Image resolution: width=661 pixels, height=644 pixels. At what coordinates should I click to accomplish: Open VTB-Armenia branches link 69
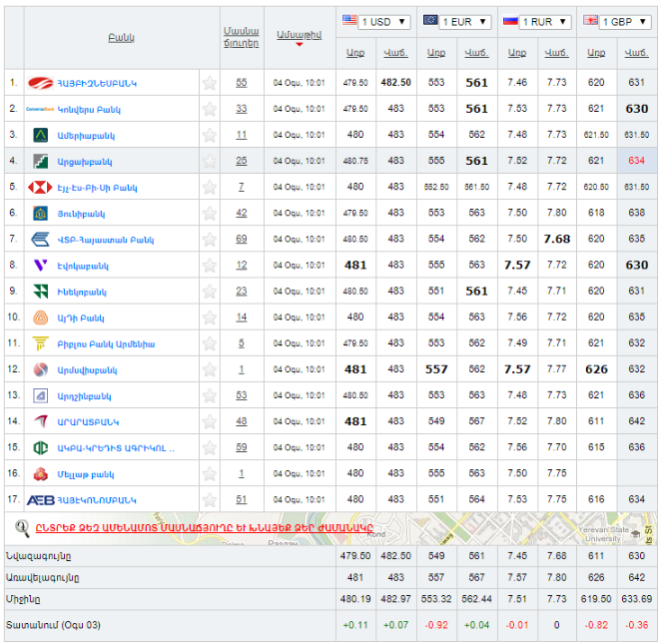click(x=241, y=239)
